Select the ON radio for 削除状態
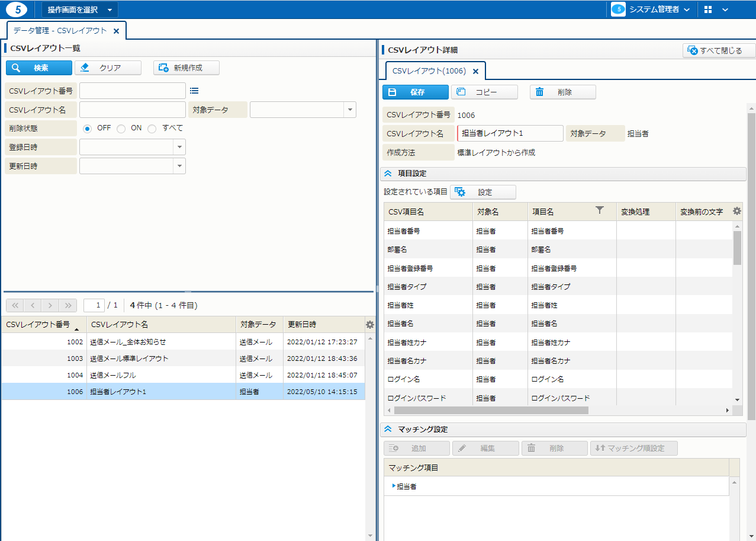Viewport: 756px width, 541px height. click(x=121, y=129)
